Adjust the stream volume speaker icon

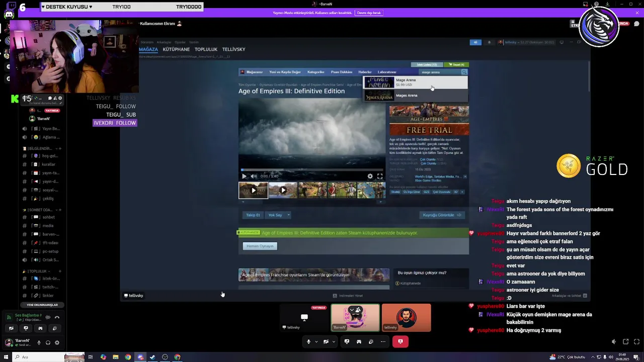point(613,342)
